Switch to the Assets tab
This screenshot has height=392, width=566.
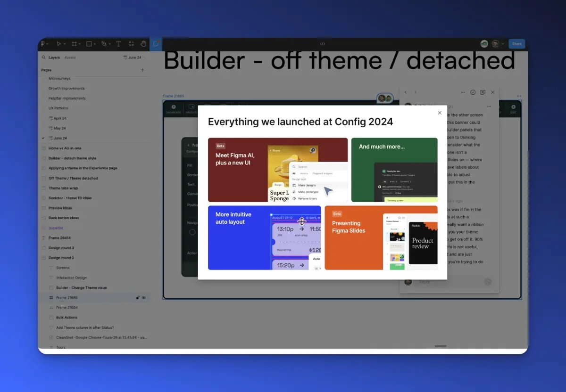coord(70,57)
